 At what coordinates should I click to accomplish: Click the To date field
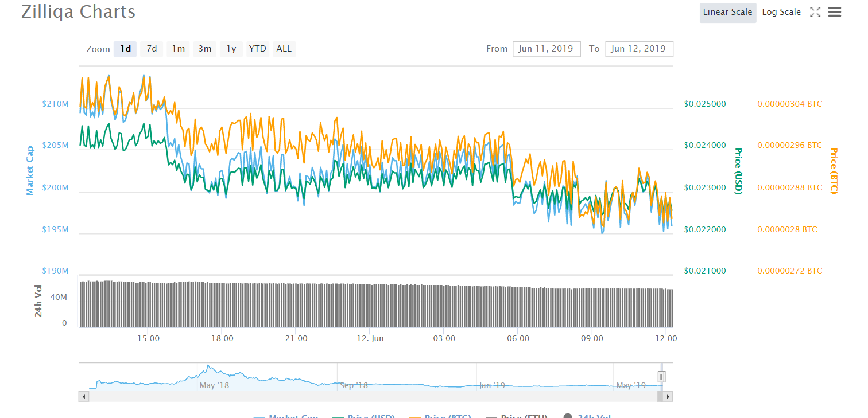click(x=639, y=49)
